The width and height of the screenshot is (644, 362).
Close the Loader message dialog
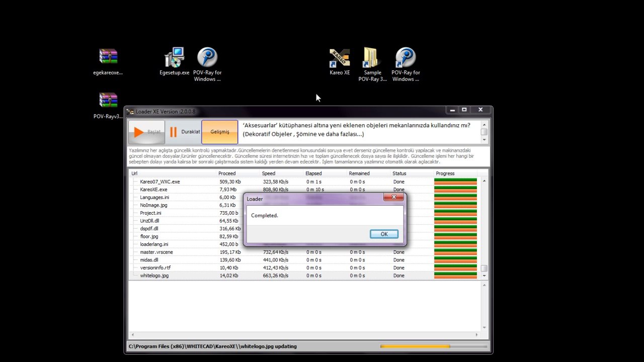[x=393, y=198]
